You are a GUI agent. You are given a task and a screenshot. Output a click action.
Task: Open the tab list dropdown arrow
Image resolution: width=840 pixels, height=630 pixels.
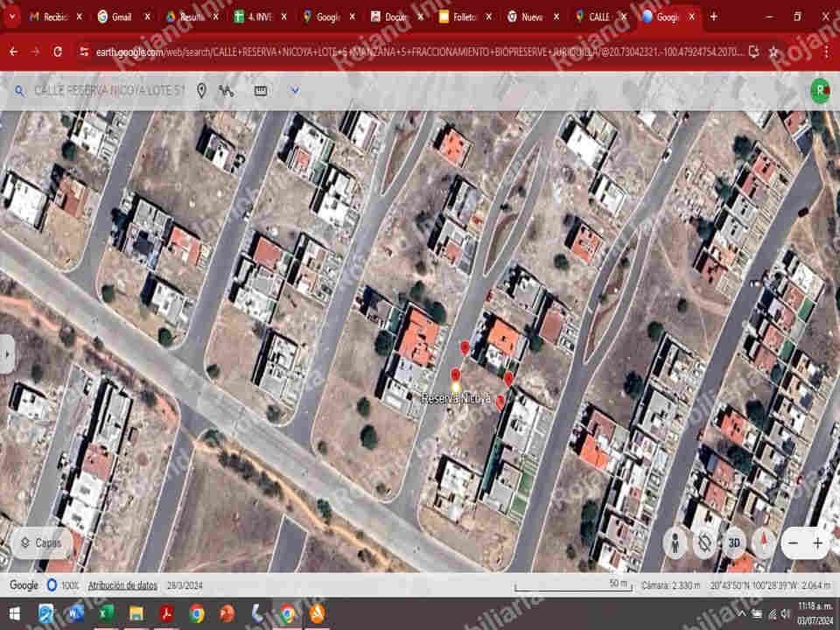[x=11, y=17]
